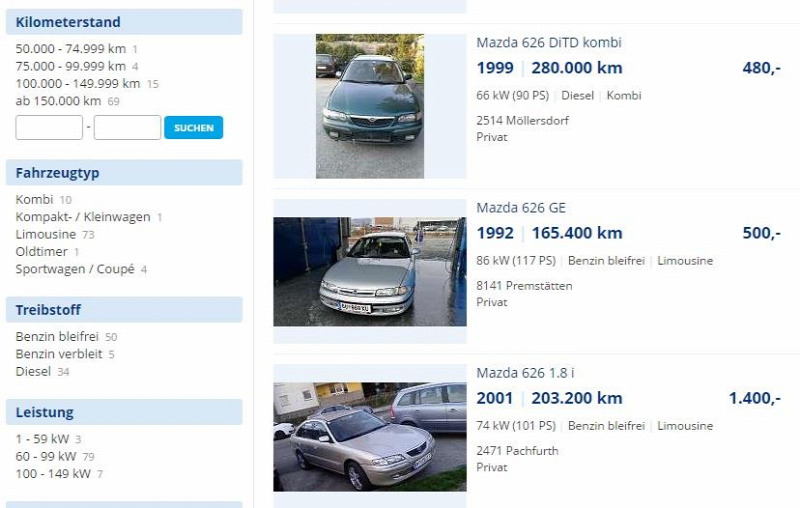View the silver Mazda 626 GE photo
The width and height of the screenshot is (800, 508).
pyautogui.click(x=370, y=271)
